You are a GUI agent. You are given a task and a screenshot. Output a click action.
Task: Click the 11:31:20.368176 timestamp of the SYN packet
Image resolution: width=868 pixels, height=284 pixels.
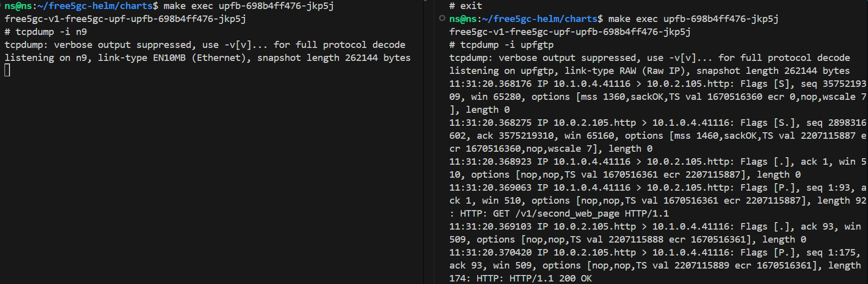coord(490,84)
